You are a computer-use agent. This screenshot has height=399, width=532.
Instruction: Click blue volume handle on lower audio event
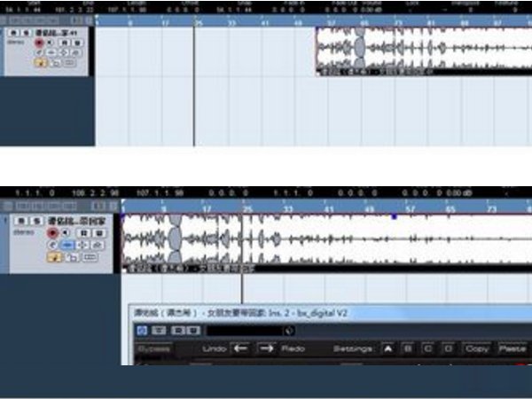394,216
